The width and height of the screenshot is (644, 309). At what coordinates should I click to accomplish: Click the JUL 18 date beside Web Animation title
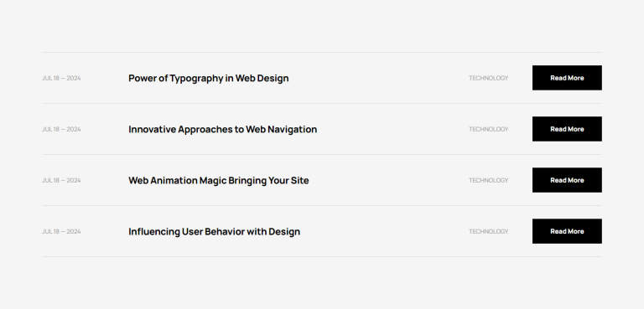tap(61, 180)
